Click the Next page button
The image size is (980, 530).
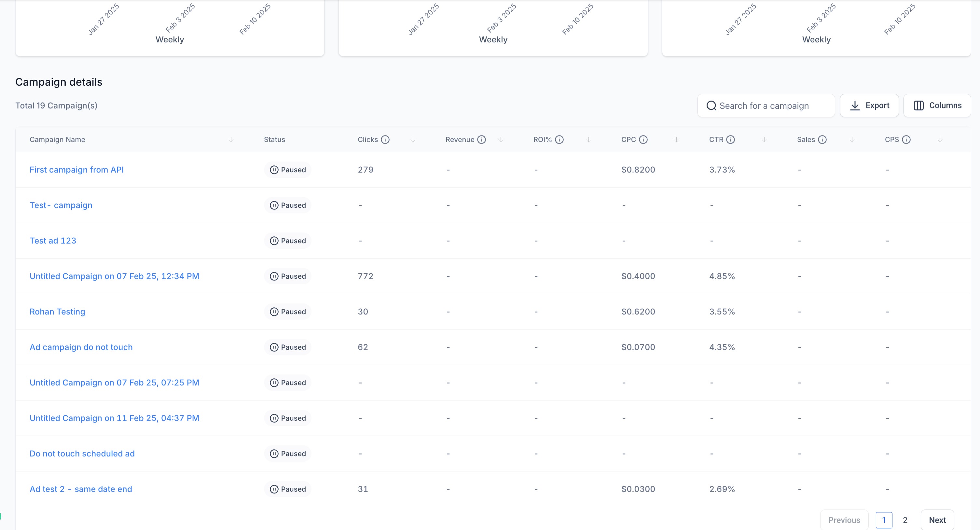click(937, 520)
